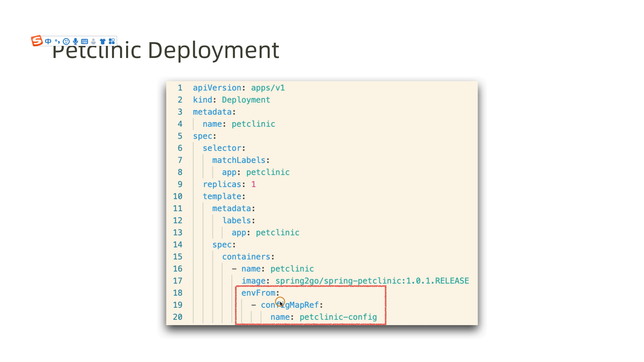Click 'replicas' on line 9

click(x=222, y=184)
